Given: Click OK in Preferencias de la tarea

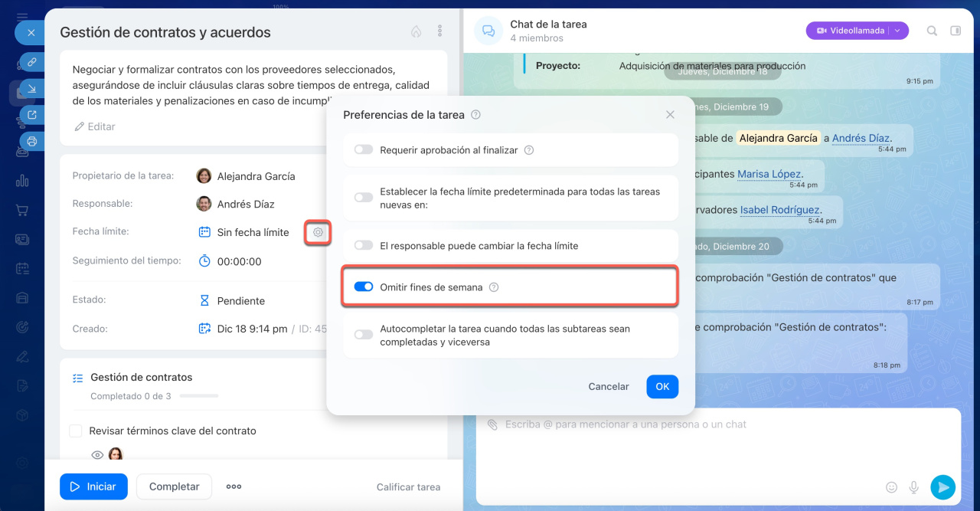Looking at the screenshot, I should click(x=662, y=387).
